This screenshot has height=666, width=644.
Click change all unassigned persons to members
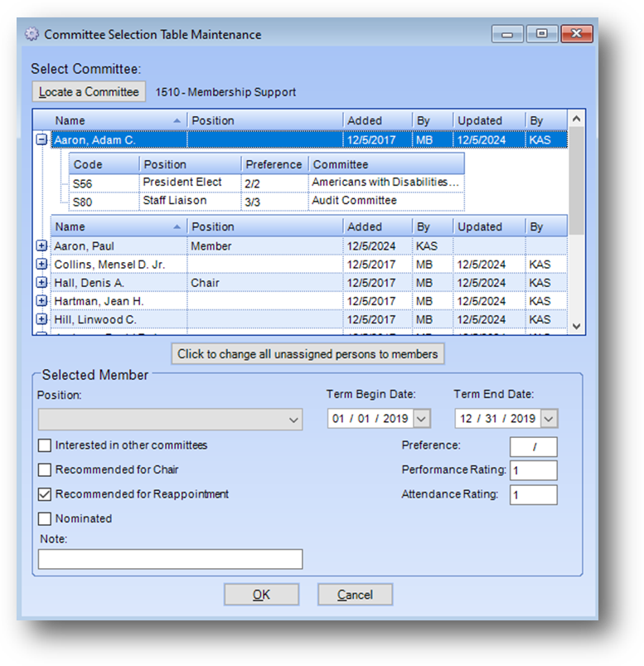pos(307,354)
